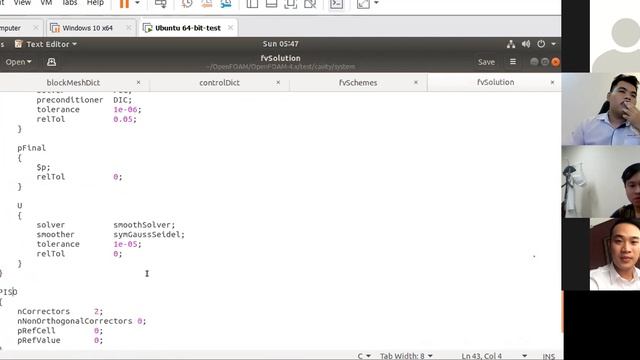Open the View menu in VMware
Viewport: 640px width, 360px height.
(x=22, y=3)
